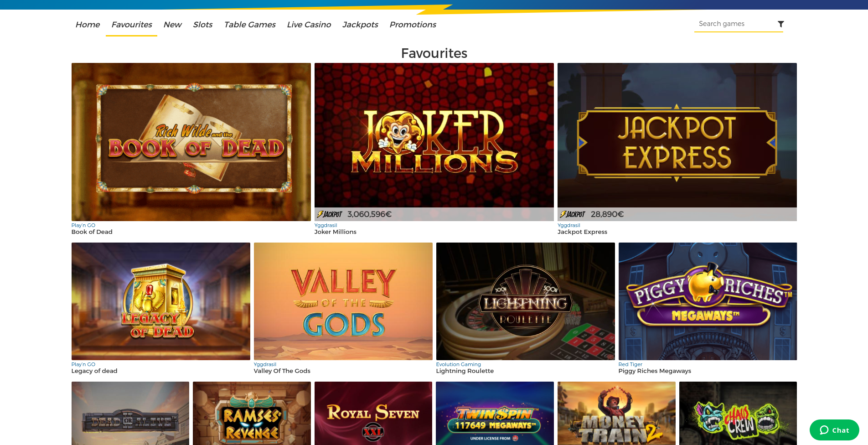Viewport: 868px width, 445px height.
Task: Open the Lightning Roulette game tile
Action: [525, 301]
